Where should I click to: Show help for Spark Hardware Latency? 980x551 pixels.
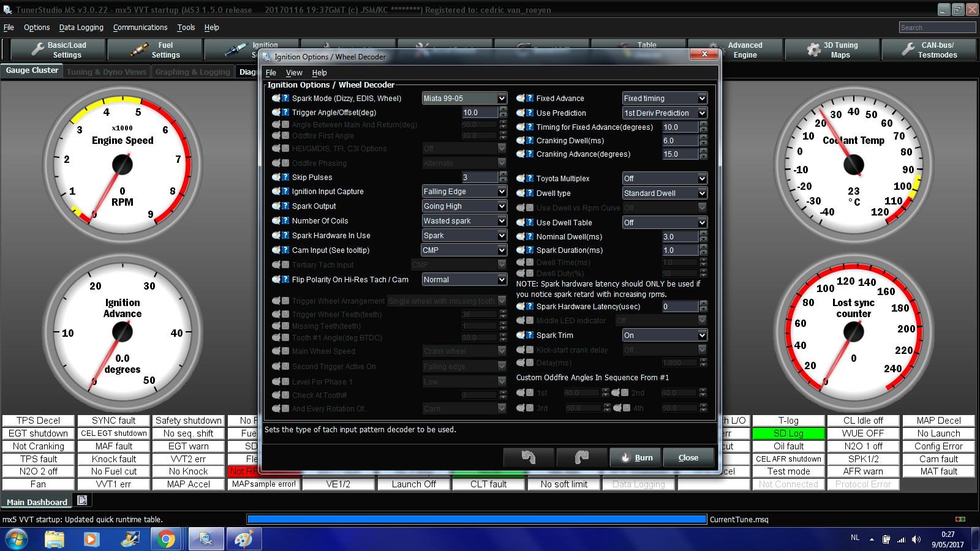coord(530,306)
